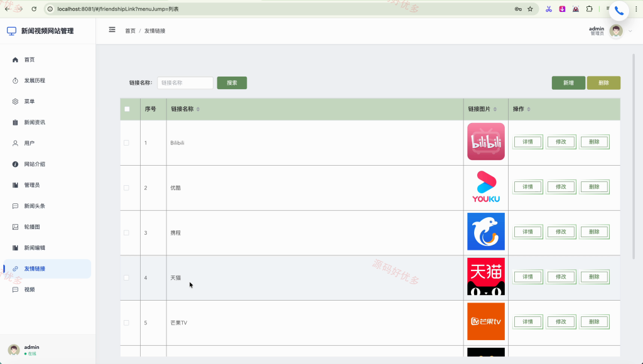Click the icon beside 管理员 in sidebar
Screen dimensions: 643x364
coord(15,185)
